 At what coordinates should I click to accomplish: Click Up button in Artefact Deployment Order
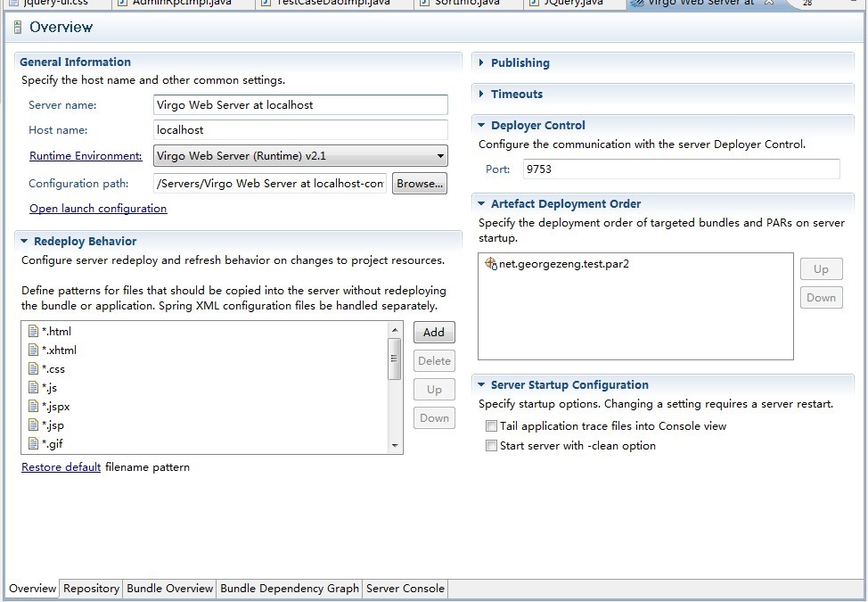pyautogui.click(x=821, y=269)
